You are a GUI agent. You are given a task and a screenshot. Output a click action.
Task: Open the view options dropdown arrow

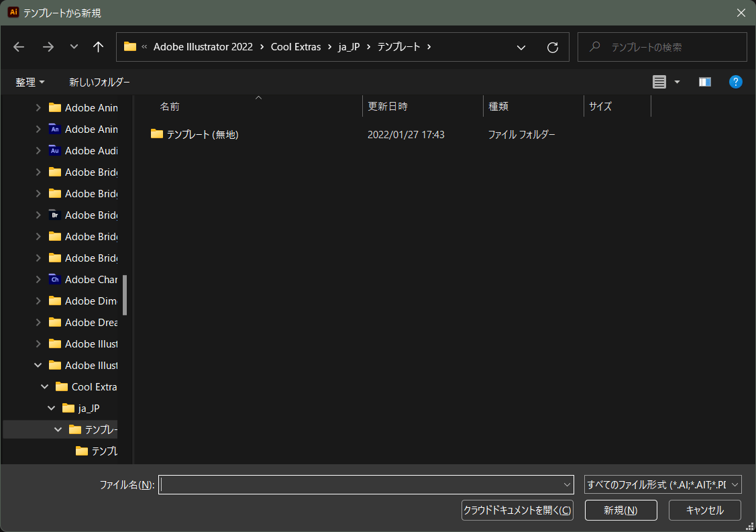pos(677,82)
